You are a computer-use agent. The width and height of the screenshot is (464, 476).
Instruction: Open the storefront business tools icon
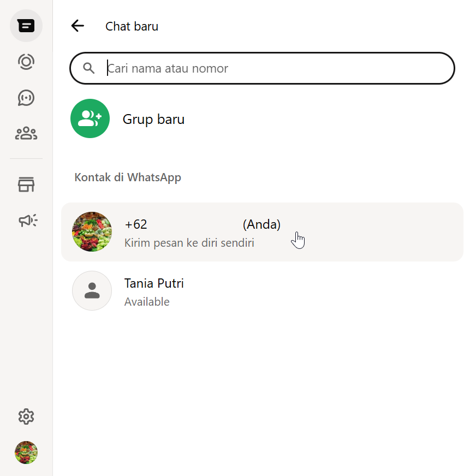(26, 185)
